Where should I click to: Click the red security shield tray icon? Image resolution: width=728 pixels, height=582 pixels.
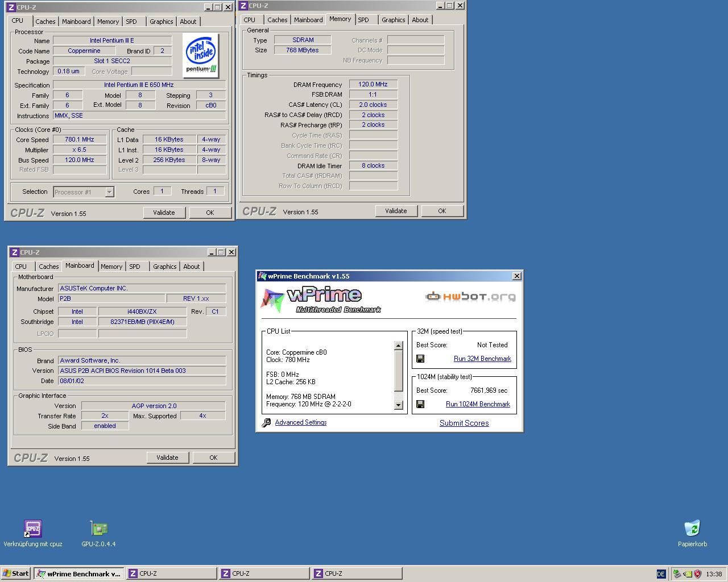(698, 574)
